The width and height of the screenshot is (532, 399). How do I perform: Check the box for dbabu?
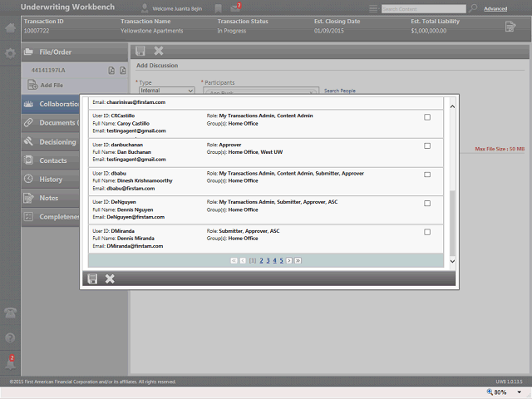[x=427, y=175]
